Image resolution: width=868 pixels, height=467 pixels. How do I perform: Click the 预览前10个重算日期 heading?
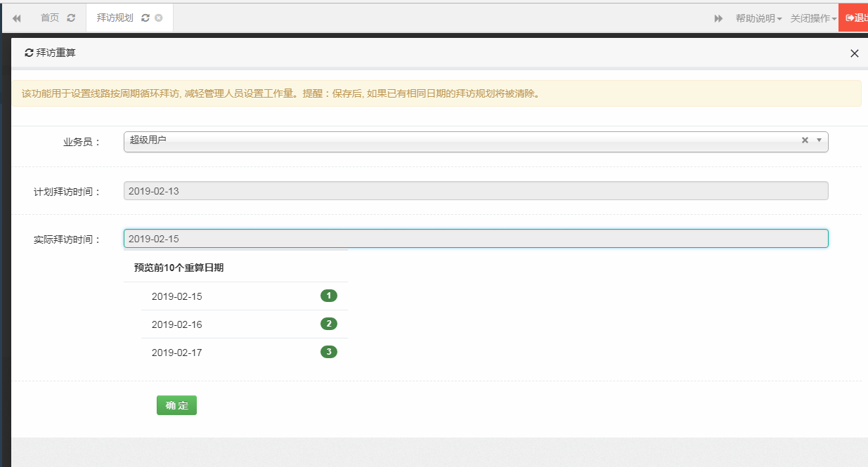coord(179,268)
